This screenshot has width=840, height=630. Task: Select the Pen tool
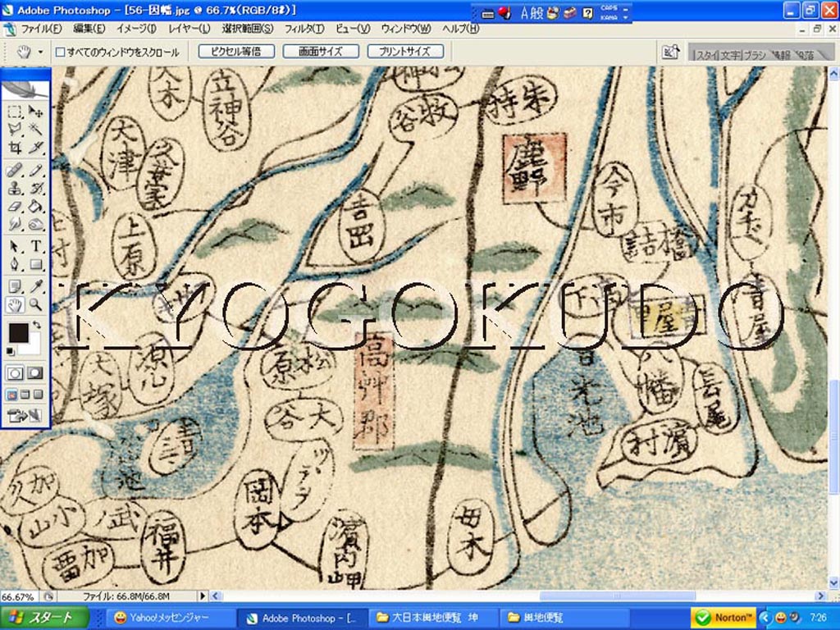pyautogui.click(x=15, y=264)
